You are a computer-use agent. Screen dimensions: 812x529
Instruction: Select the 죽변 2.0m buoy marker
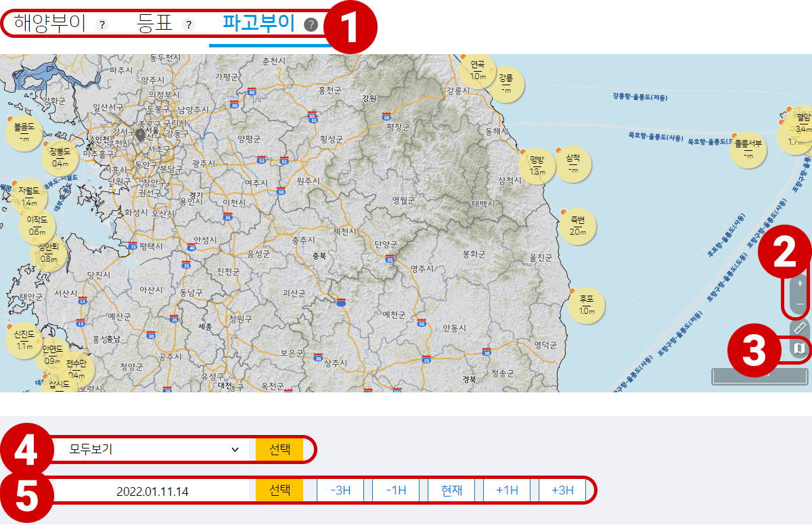point(578,226)
